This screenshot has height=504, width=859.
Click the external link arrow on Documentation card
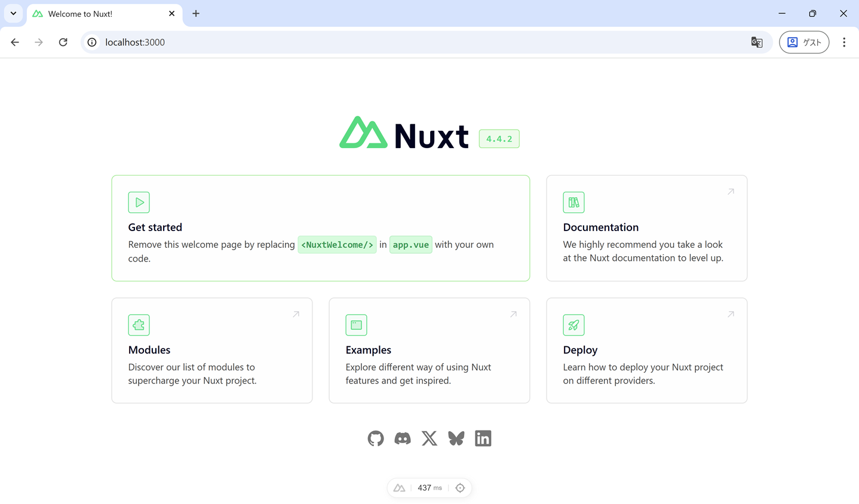731,191
